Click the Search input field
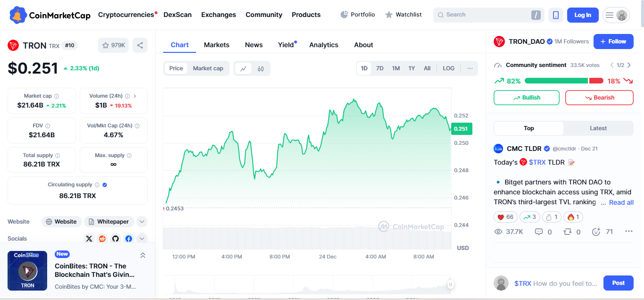 [x=488, y=15]
